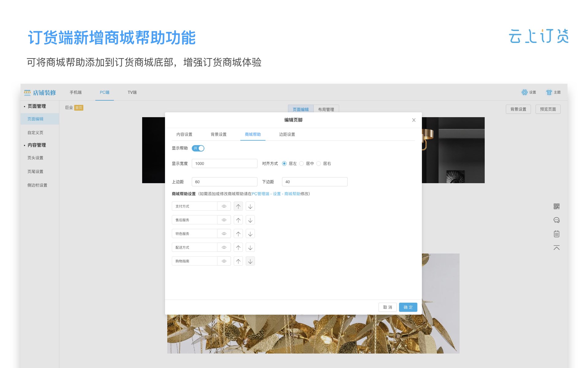Select 居左 alignment radio
This screenshot has height=368, width=588.
coord(284,163)
